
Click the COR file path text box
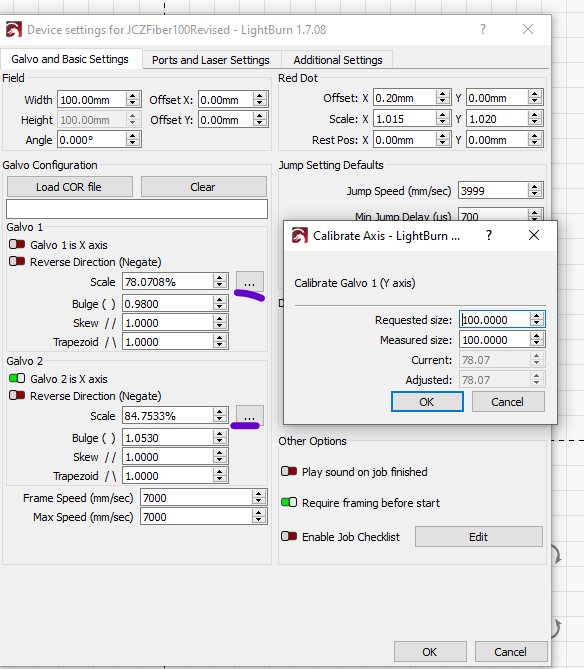pos(137,209)
